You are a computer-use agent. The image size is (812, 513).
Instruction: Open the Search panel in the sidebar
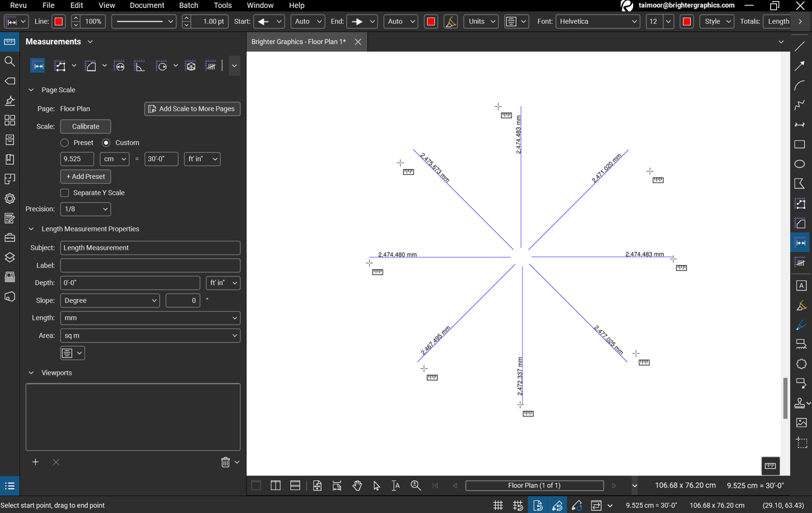pos(10,61)
